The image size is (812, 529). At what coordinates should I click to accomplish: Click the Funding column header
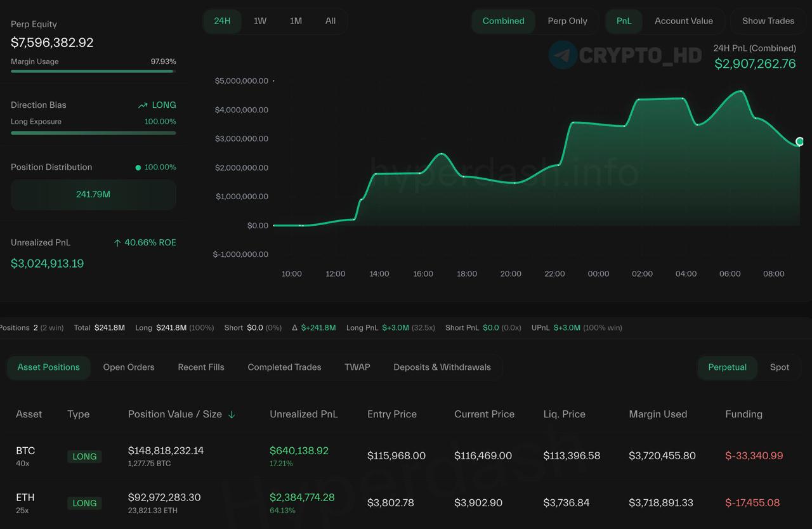743,414
